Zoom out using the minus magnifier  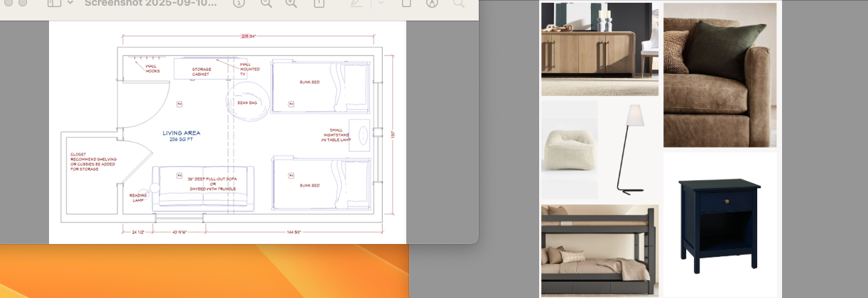[266, 3]
